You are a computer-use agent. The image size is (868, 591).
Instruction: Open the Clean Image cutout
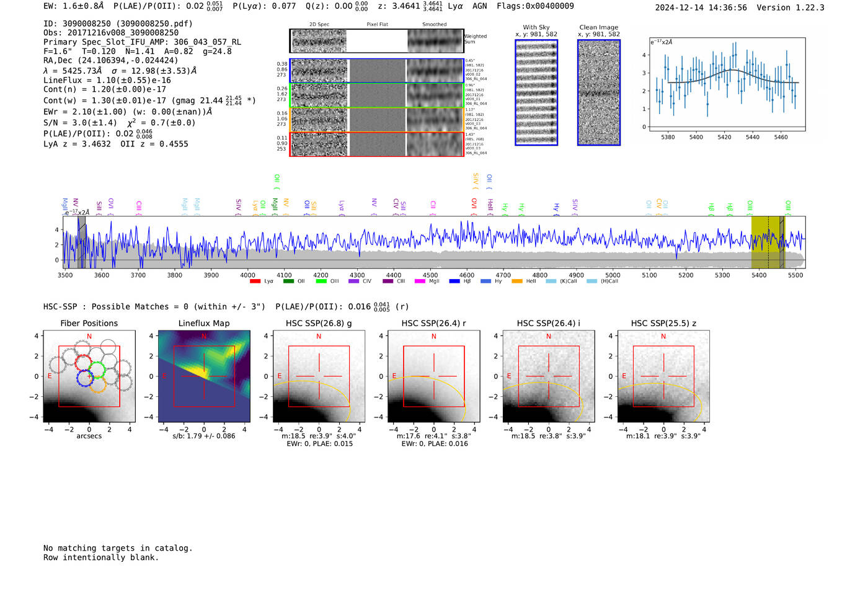(599, 92)
